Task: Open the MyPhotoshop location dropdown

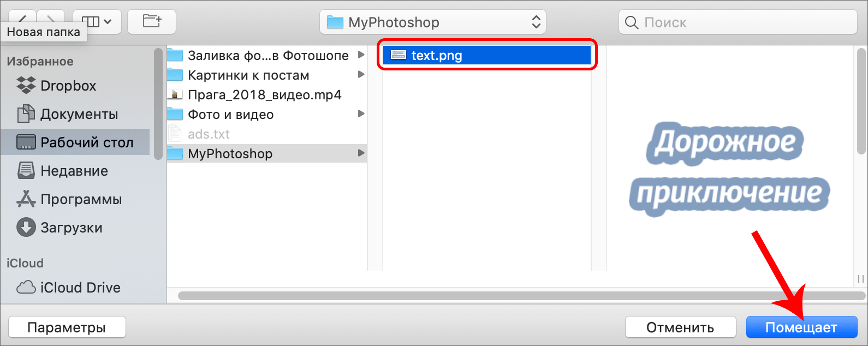Action: 432,22
